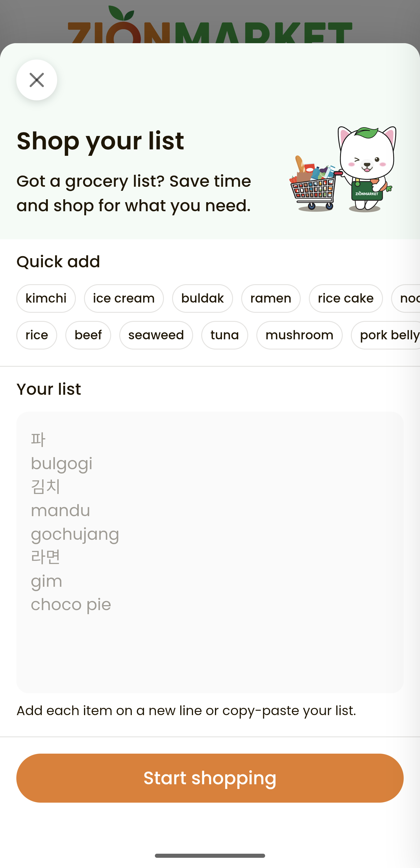Quick add ramen to your list
The width and height of the screenshot is (420, 868).
pos(270,298)
